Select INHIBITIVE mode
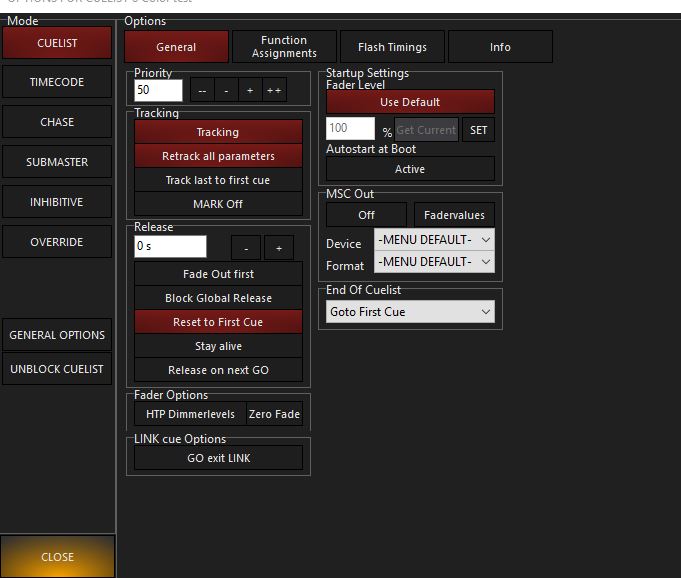Viewport: 681px width, 578px height. pyautogui.click(x=57, y=202)
